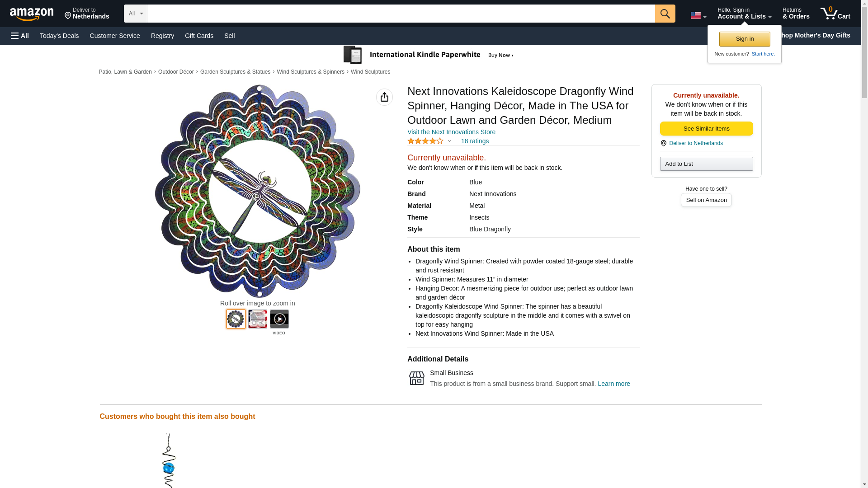Open the Gift Cards page
The width and height of the screenshot is (868, 488).
pos(199,36)
